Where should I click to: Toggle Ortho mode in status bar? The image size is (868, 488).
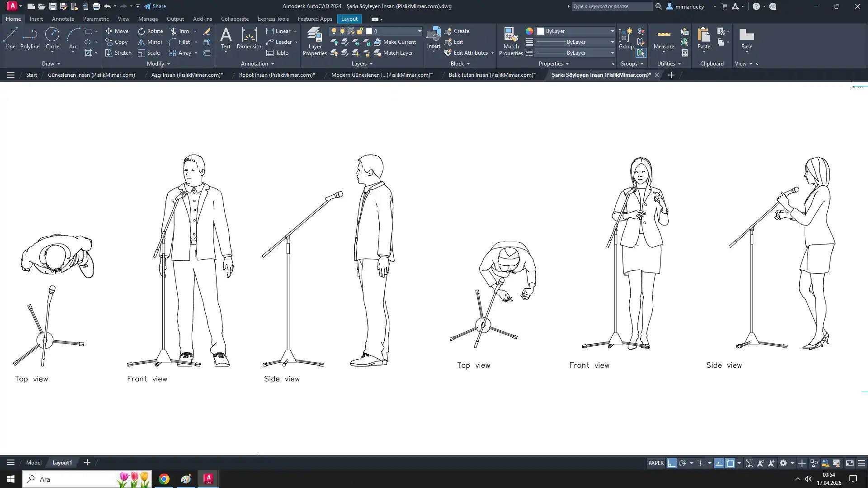[x=672, y=463]
